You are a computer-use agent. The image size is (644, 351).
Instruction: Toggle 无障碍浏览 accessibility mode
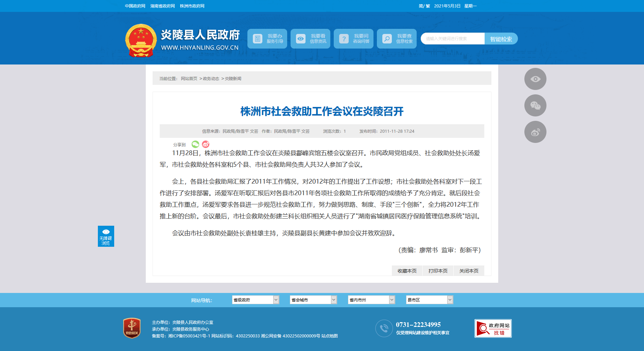(x=106, y=236)
